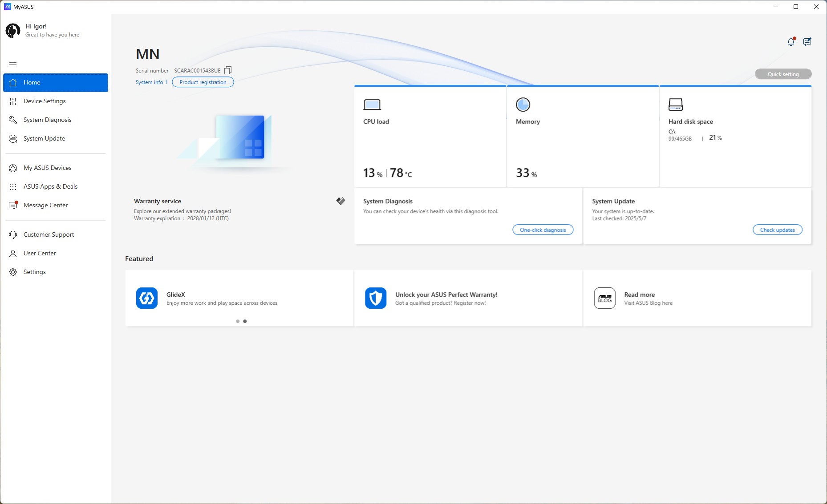Image resolution: width=827 pixels, height=504 pixels.
Task: Click the warranty service tag icon
Action: (x=341, y=201)
